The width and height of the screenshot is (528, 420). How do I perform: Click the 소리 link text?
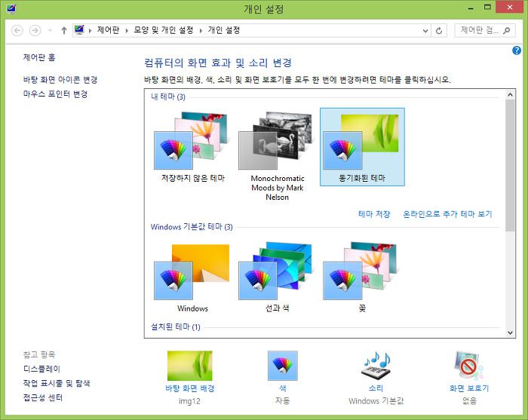(376, 388)
